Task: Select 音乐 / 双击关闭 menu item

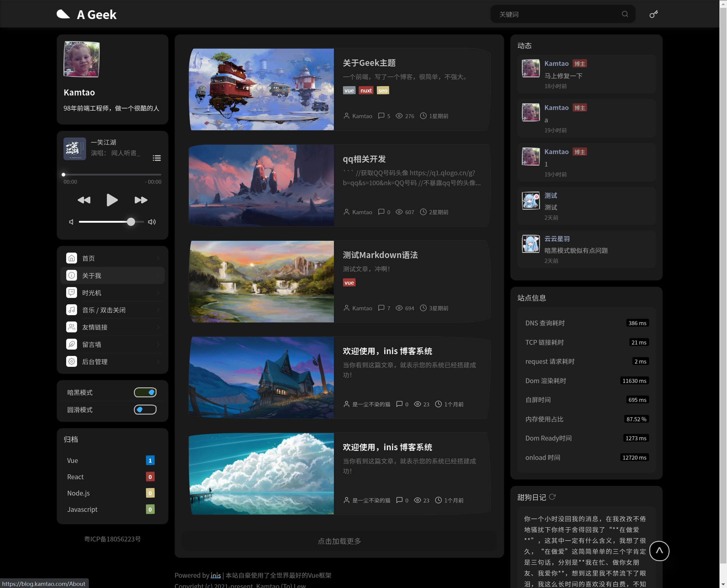Action: (112, 310)
